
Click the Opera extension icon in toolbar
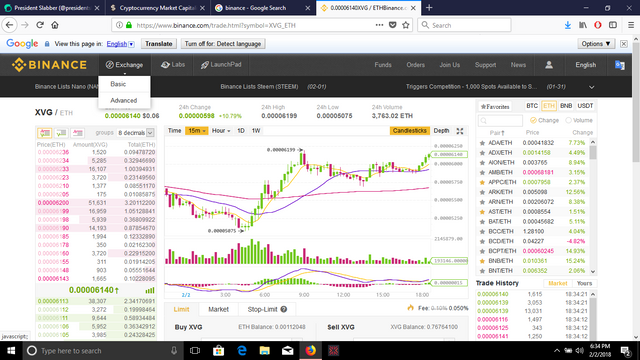[x=598, y=25]
